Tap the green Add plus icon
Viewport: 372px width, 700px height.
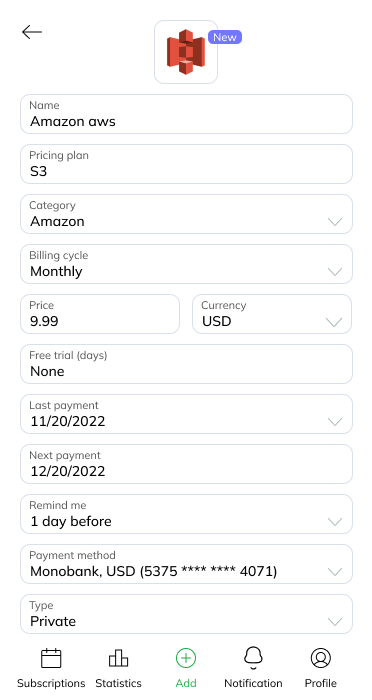(186, 658)
